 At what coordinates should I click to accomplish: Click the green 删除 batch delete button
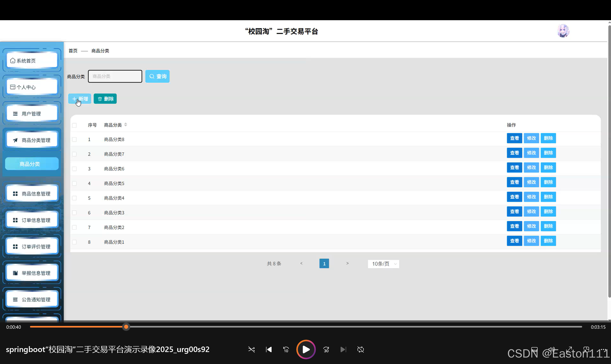105,99
